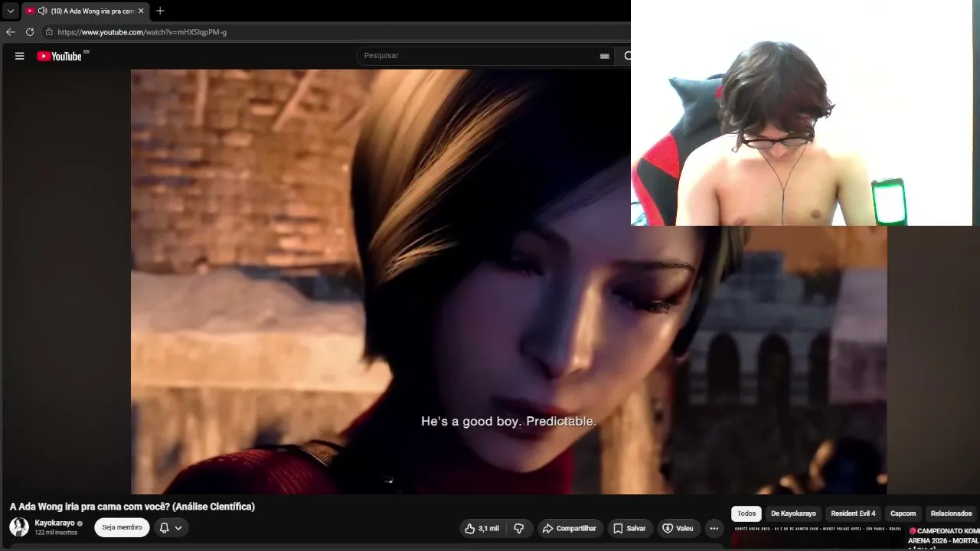Open the Kayokarayo channel avatar
Viewport: 980px width, 551px height.
[19, 527]
